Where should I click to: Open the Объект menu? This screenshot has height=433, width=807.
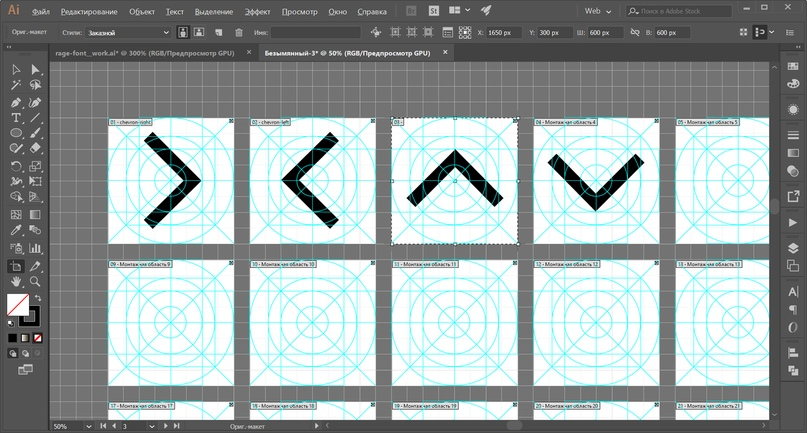[x=142, y=11]
